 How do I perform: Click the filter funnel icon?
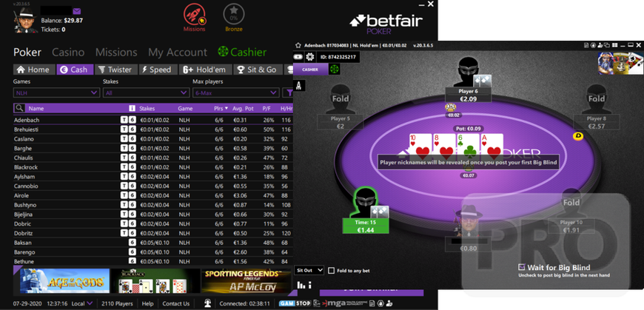point(289,93)
